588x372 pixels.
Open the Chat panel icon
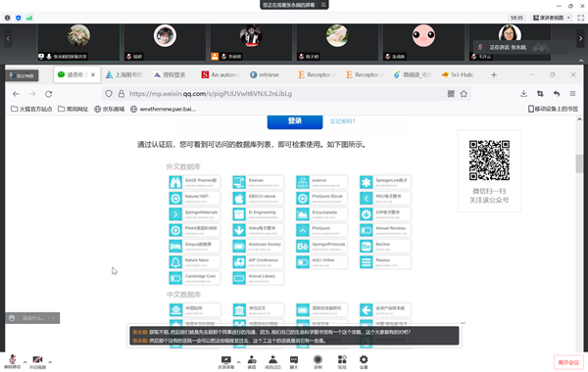[x=294, y=362]
